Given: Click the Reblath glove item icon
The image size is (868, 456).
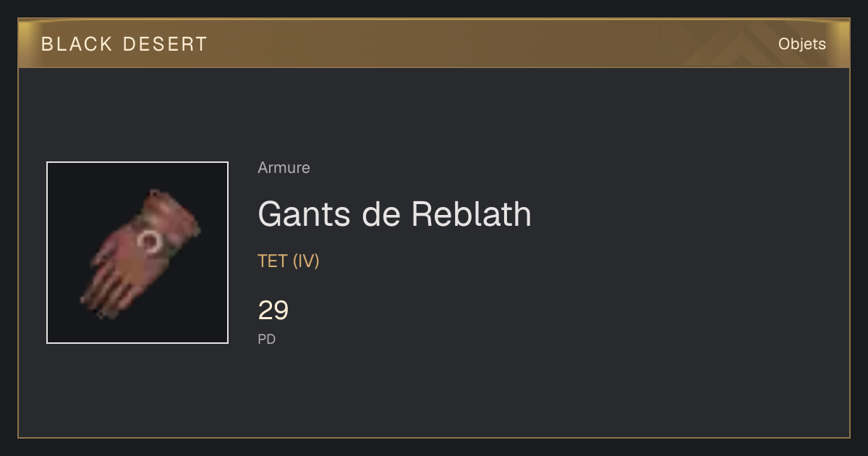Looking at the screenshot, I should pos(137,253).
